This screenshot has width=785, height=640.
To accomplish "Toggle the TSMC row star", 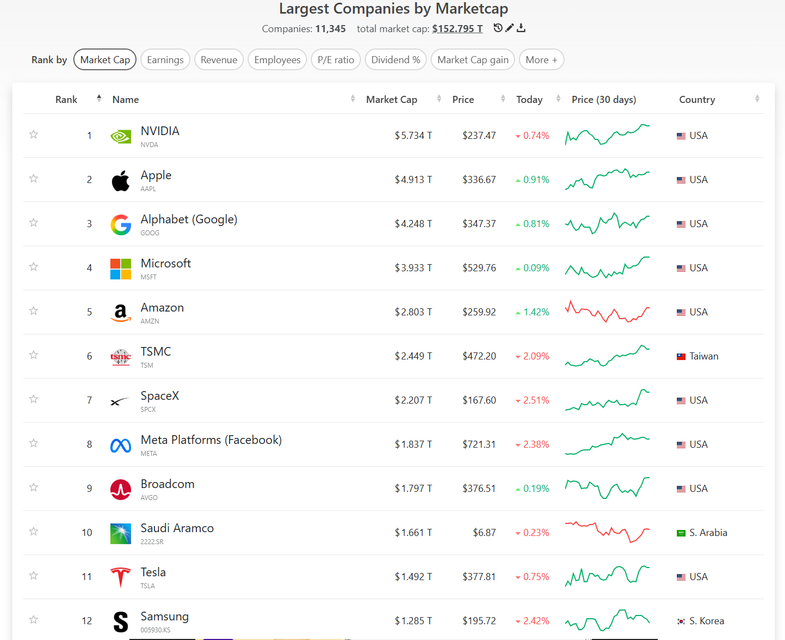I will tap(34, 355).
